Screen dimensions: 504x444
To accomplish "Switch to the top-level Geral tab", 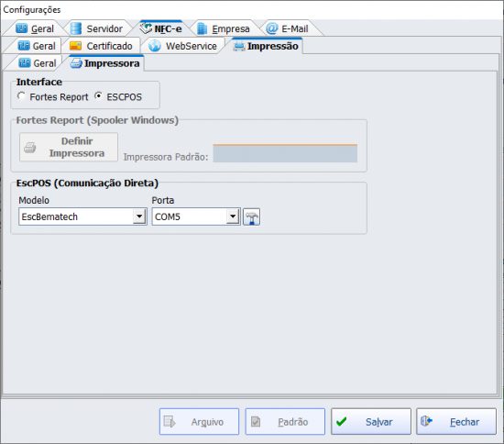I will (x=35, y=28).
